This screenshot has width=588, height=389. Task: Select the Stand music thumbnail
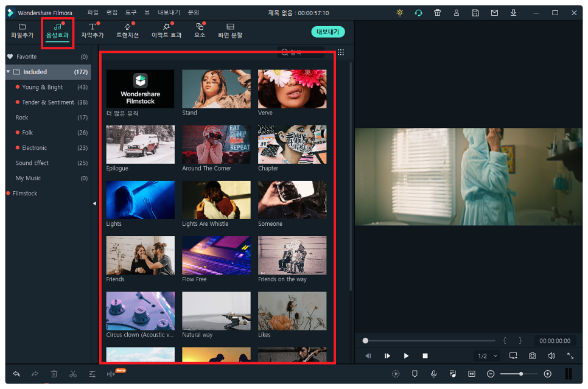pyautogui.click(x=216, y=89)
